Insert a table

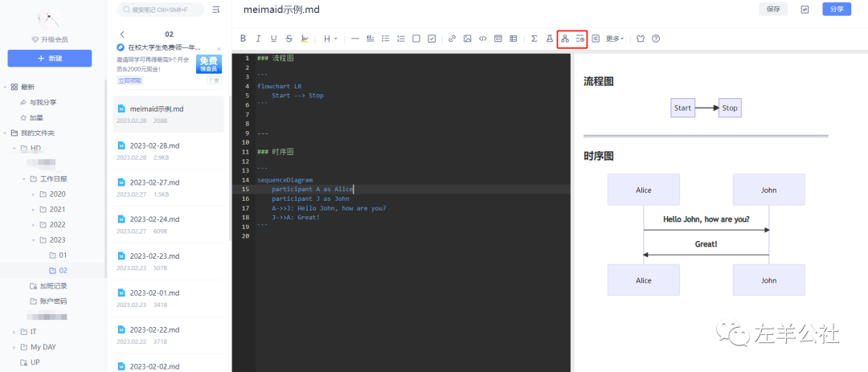coord(514,39)
